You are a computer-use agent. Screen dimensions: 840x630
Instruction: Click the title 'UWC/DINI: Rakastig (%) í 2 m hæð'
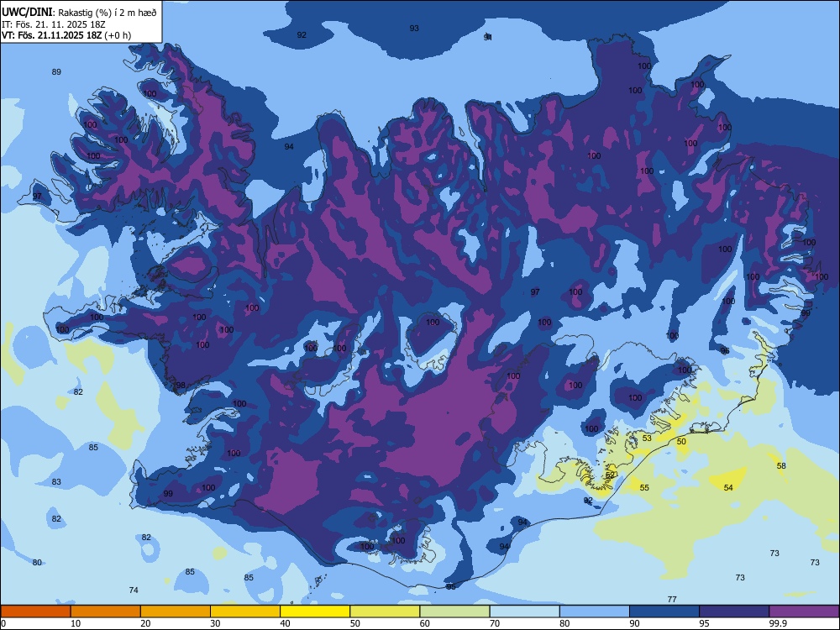tap(79, 13)
